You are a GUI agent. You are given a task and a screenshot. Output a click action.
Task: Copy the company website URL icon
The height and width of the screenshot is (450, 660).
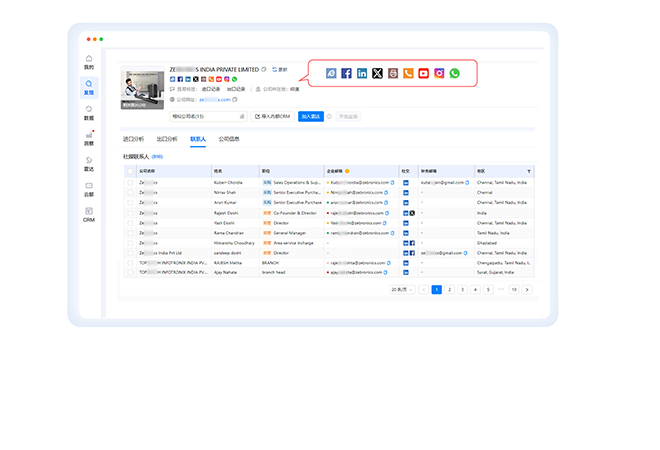coord(235,100)
